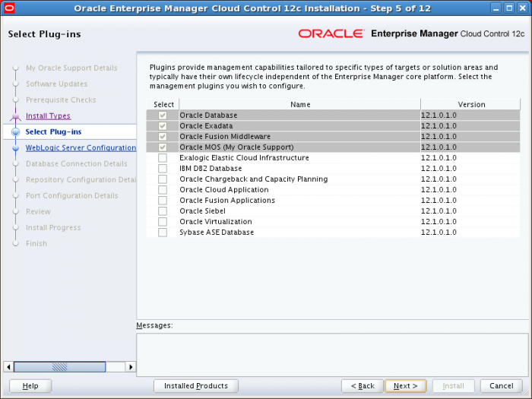The height and width of the screenshot is (399, 532).
Task: Select the Oracle Siebel name cell
Action: [299, 211]
